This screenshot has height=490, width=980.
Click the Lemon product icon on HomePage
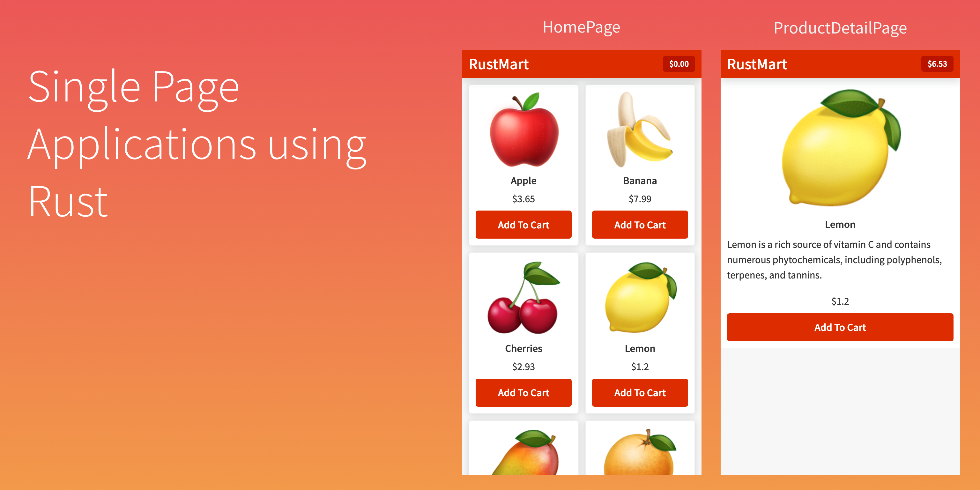coord(639,300)
